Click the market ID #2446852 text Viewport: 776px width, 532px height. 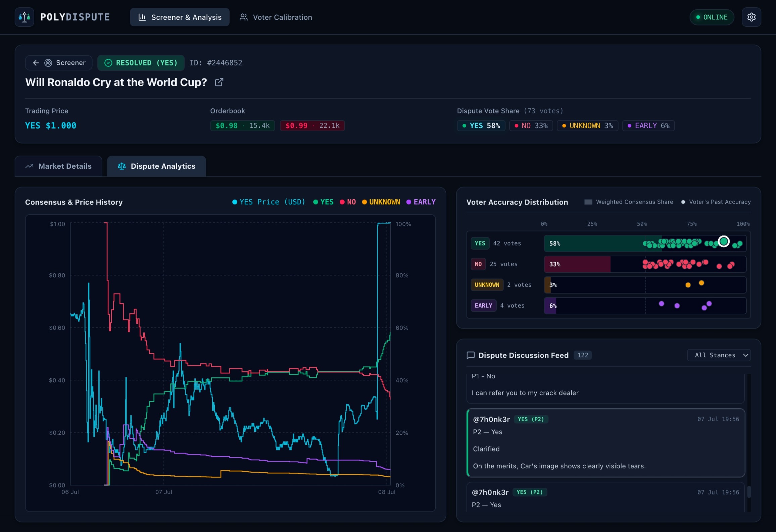click(216, 63)
